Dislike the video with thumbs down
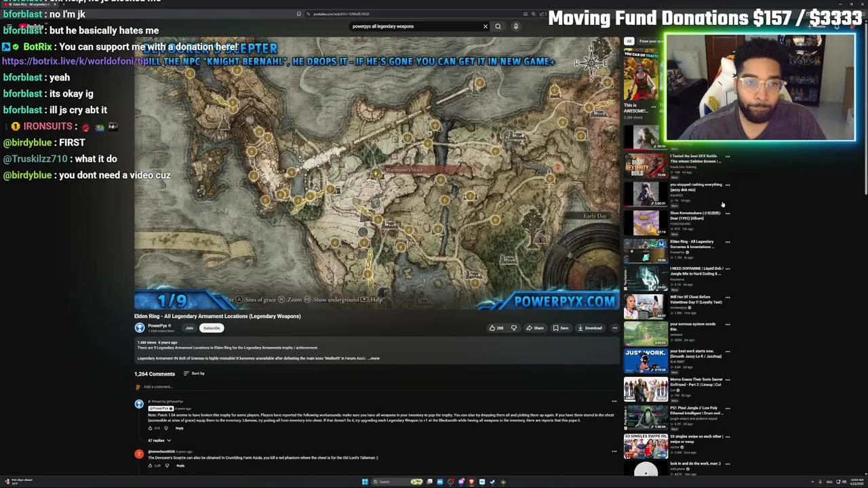Screen dimensions: 868x488 (x=513, y=328)
